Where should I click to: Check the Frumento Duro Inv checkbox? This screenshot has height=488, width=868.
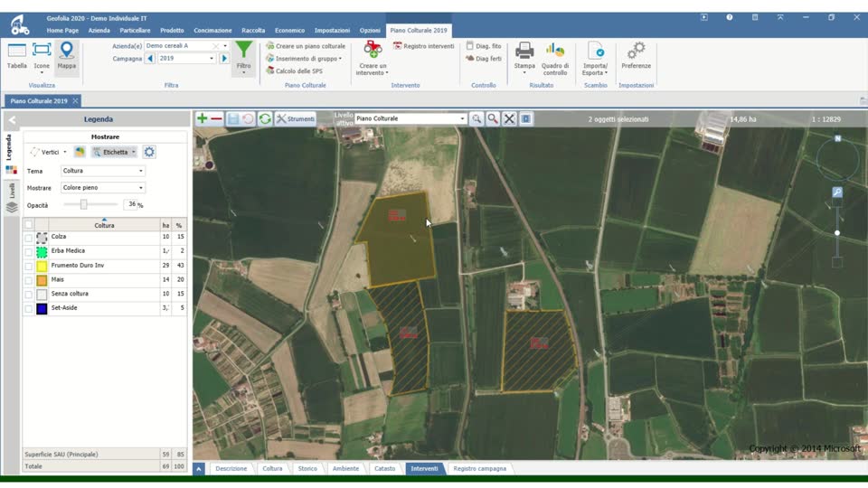pyautogui.click(x=28, y=266)
